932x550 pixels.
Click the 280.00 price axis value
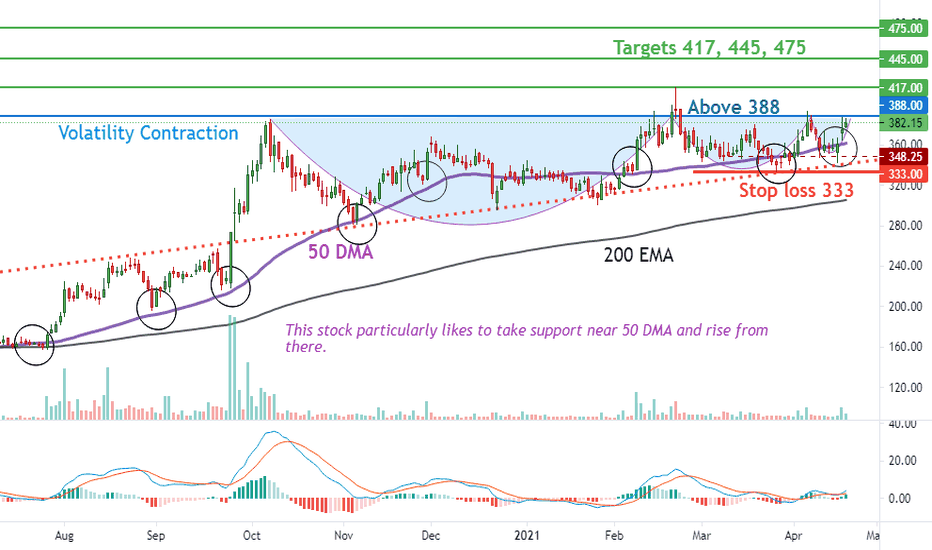point(905,226)
